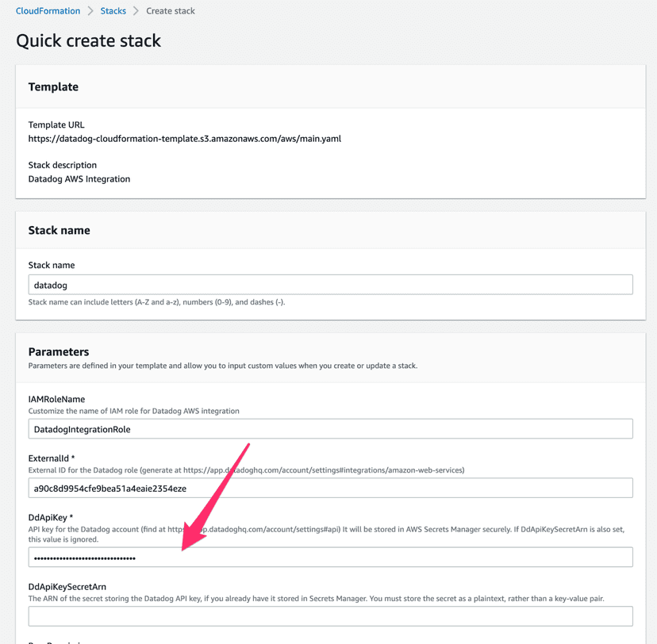Click the Stack name section header
The width and height of the screenshot is (657, 644).
[x=59, y=229]
